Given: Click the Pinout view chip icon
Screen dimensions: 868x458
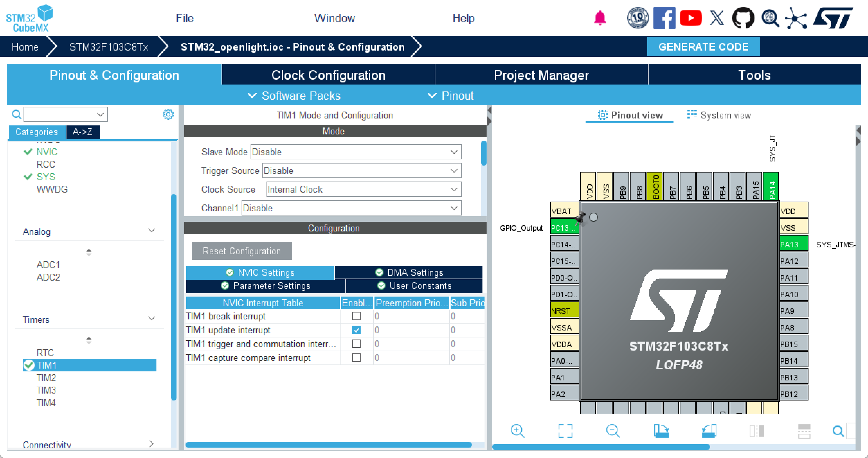Looking at the screenshot, I should pyautogui.click(x=603, y=115).
